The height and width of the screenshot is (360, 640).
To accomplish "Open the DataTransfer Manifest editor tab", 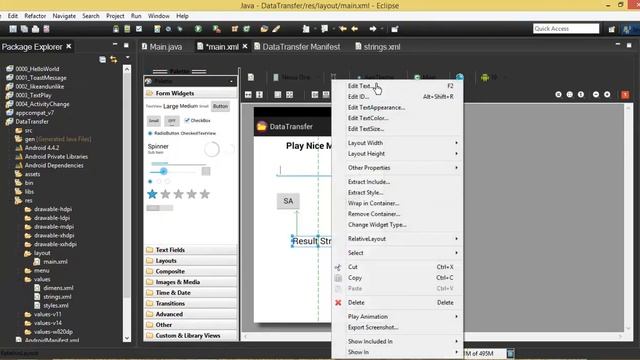I will click(x=297, y=47).
